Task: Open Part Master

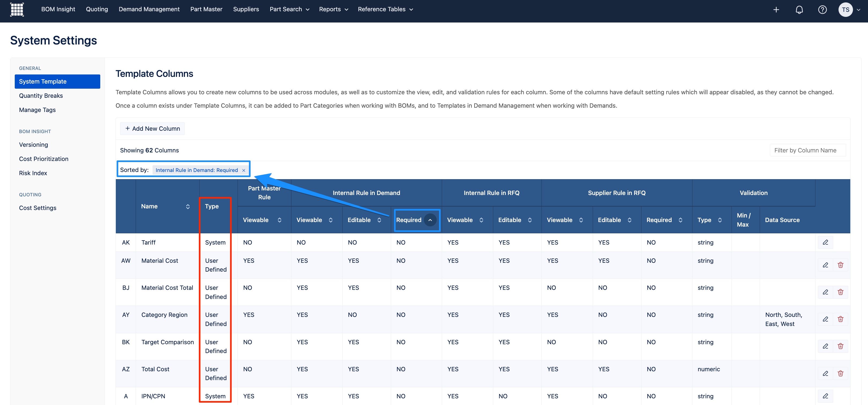Action: coord(206,9)
